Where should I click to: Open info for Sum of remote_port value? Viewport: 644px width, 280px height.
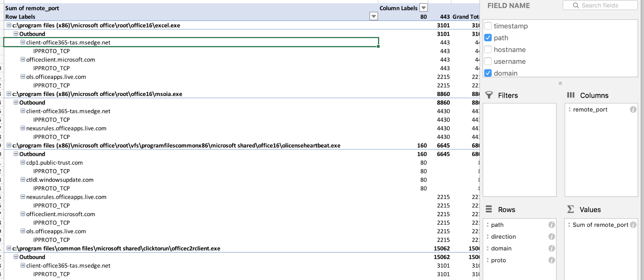click(x=633, y=225)
